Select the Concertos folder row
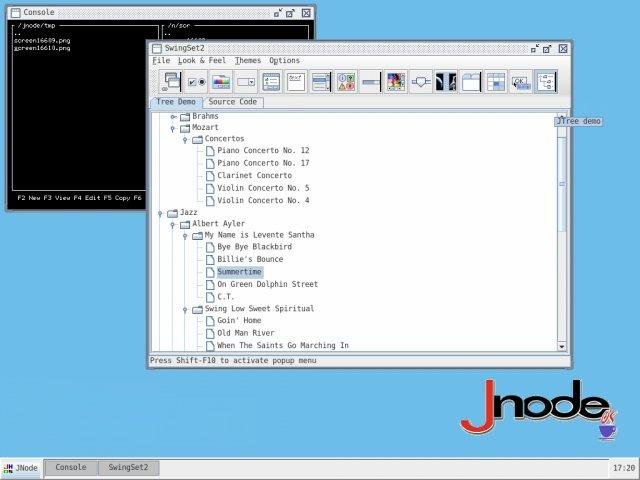The width and height of the screenshot is (640, 480). 218,139
